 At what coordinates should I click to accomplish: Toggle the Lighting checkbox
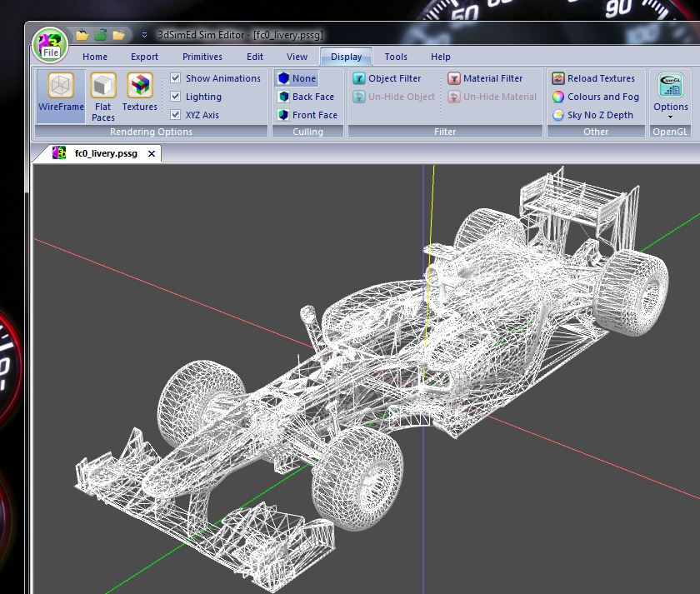[176, 97]
